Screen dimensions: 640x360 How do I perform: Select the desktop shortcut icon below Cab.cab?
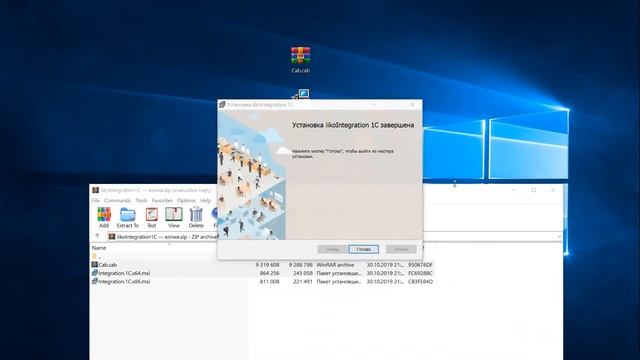[x=301, y=94]
